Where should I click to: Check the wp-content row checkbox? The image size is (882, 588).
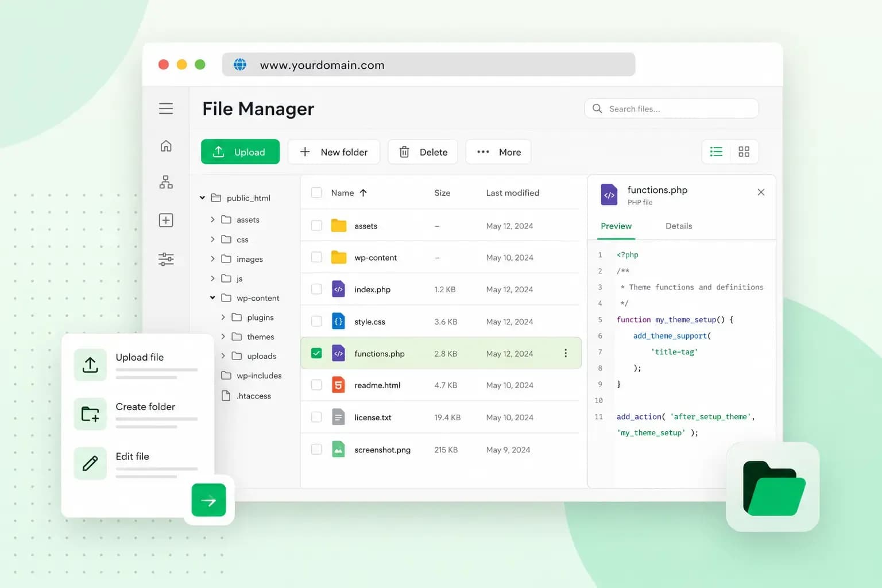pos(316,257)
